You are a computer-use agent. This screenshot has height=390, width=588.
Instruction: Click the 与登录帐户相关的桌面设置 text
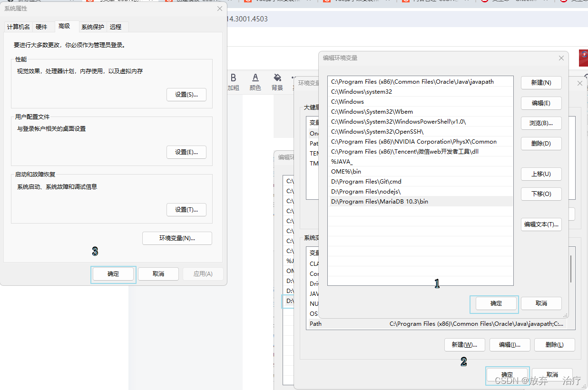coord(51,129)
